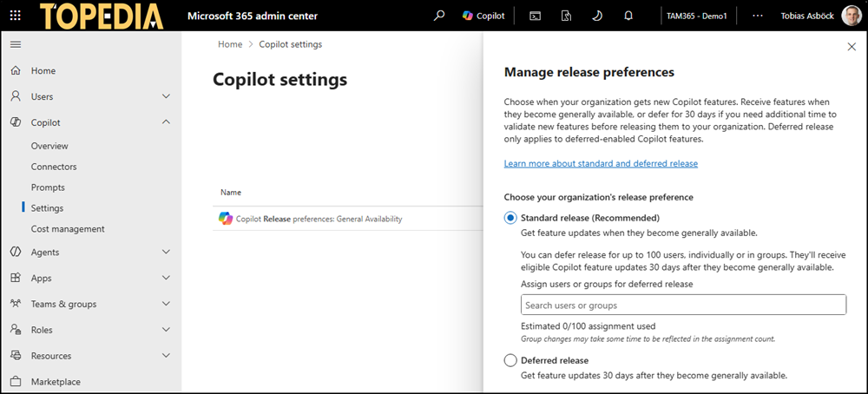The image size is (868, 394).
Task: Click the Copilot settings page heading
Action: coord(280,80)
